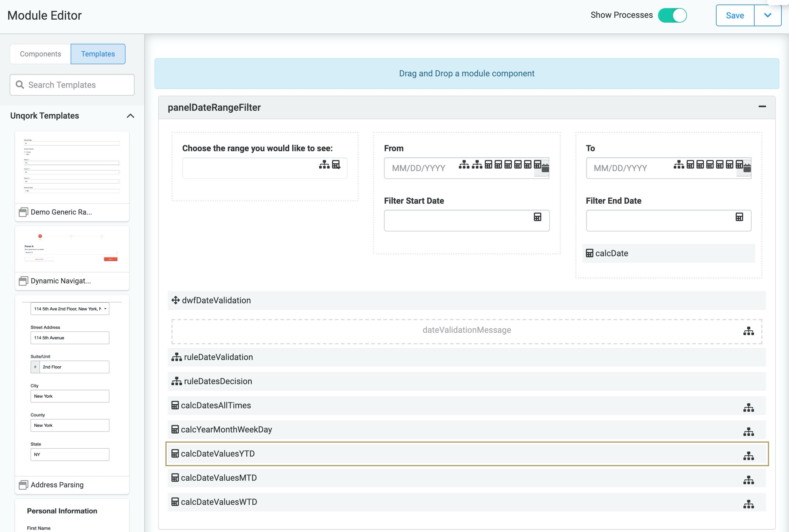Screen dimensions: 789x532
Task: Click the Dynamic Navigat... template icon
Action: pos(24,281)
